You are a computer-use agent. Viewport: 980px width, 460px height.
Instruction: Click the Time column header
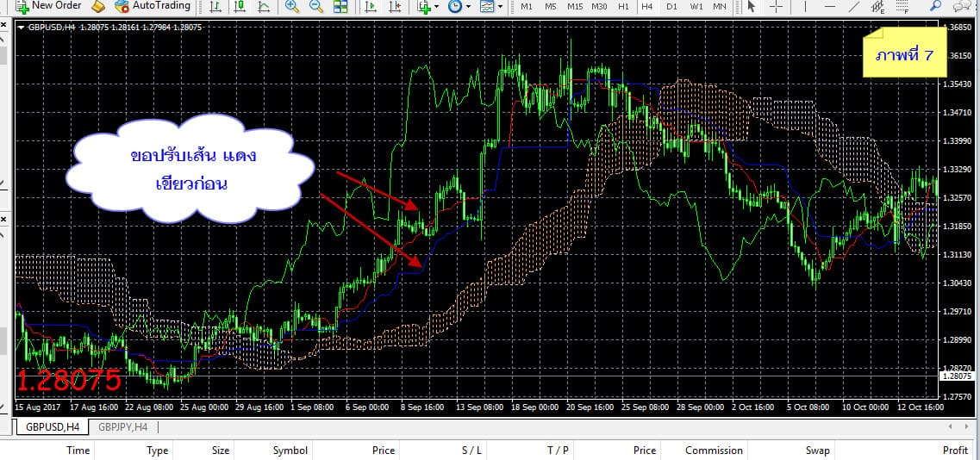(x=78, y=450)
